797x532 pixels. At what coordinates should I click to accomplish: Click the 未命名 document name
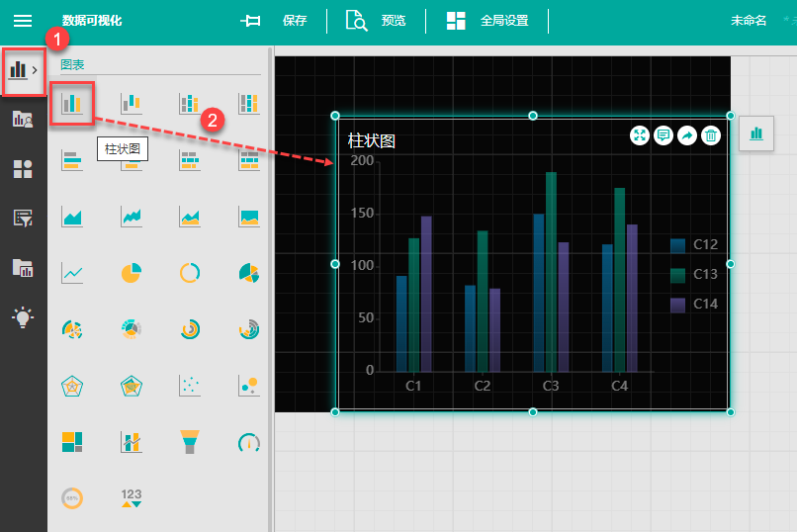point(749,21)
